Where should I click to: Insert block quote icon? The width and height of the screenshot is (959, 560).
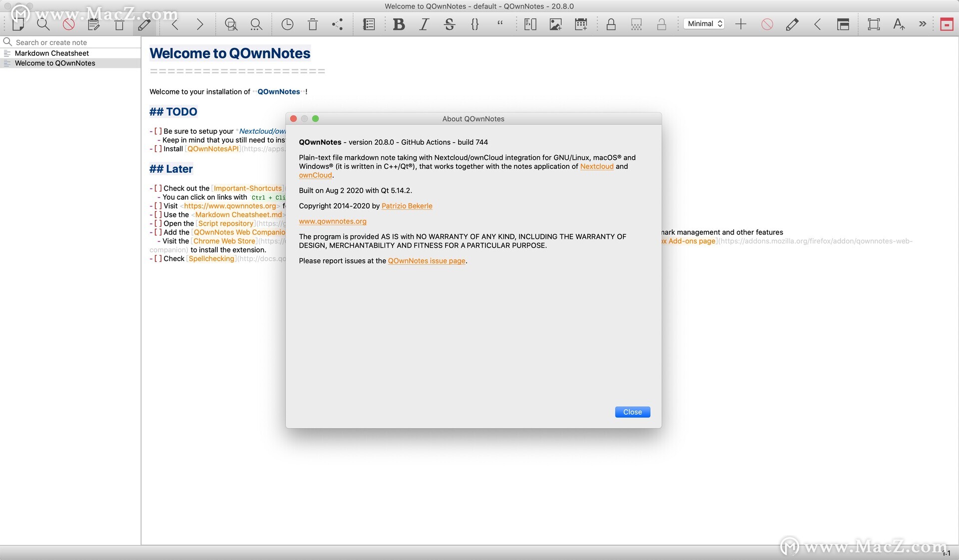[x=500, y=23]
